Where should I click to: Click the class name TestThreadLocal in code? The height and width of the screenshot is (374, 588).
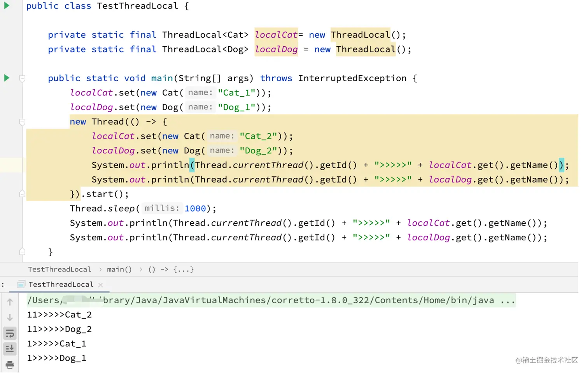point(137,6)
